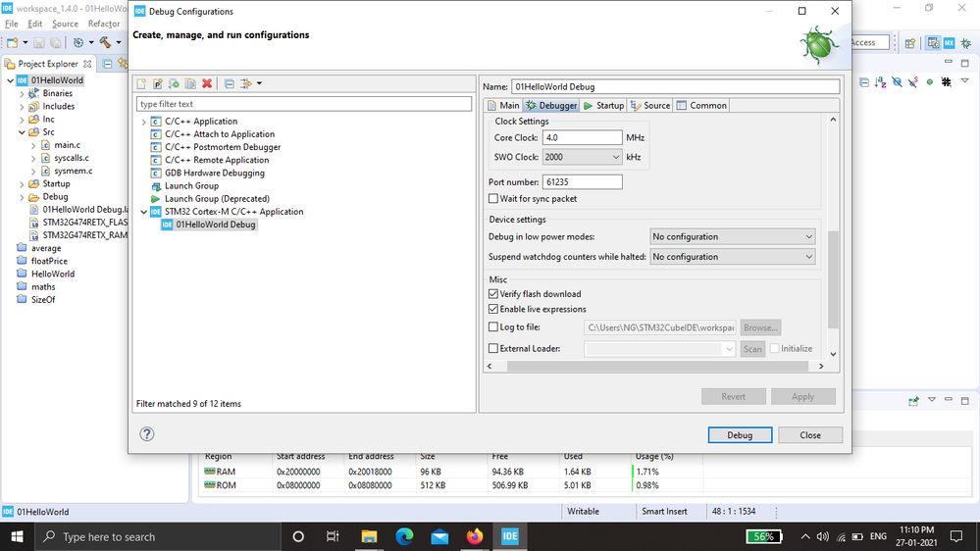The height and width of the screenshot is (551, 980).
Task: Open the Refactor menu
Action: coord(104,24)
